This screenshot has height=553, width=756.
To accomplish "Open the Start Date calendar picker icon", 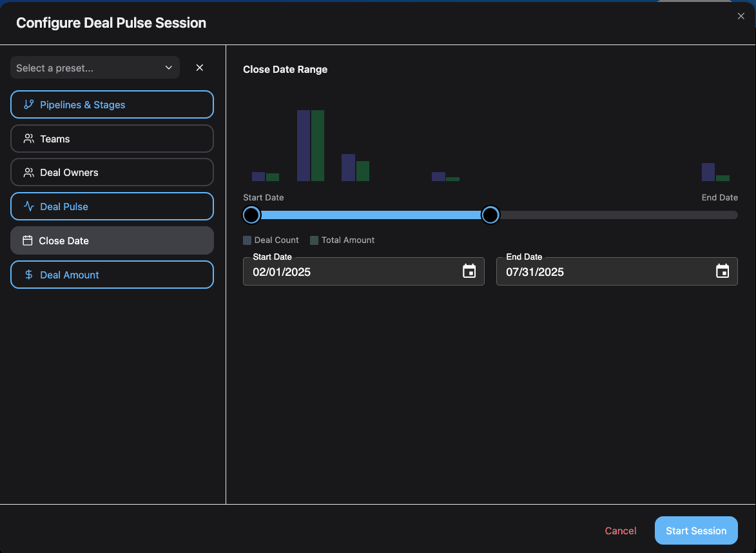I will point(469,271).
